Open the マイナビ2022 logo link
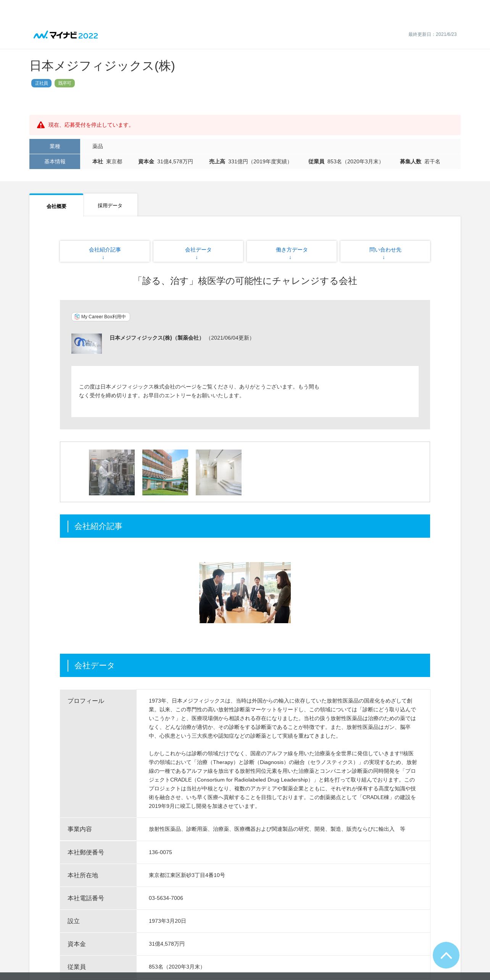The height and width of the screenshot is (980, 490). [66, 35]
